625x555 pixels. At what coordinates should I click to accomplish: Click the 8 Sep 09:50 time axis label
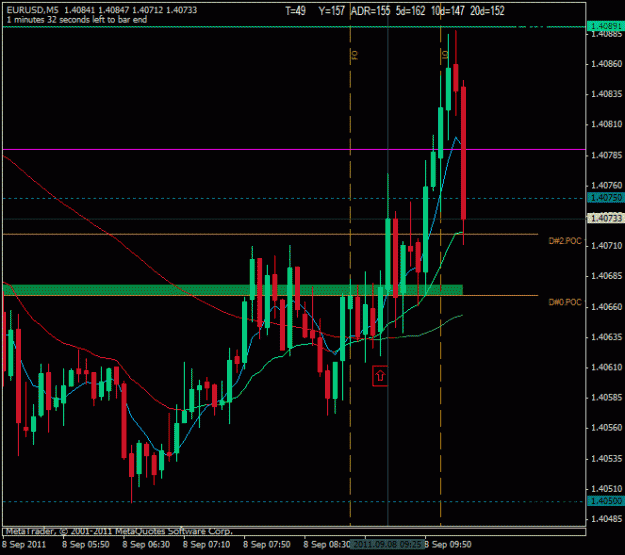[448, 544]
